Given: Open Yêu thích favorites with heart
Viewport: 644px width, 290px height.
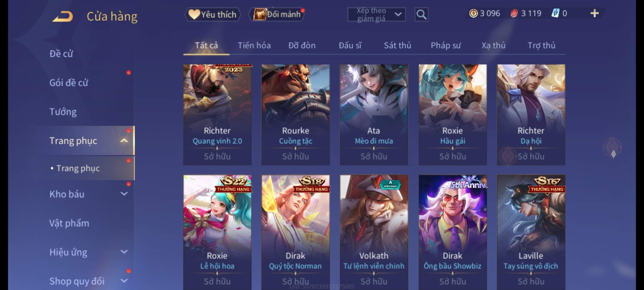Looking at the screenshot, I should [212, 15].
